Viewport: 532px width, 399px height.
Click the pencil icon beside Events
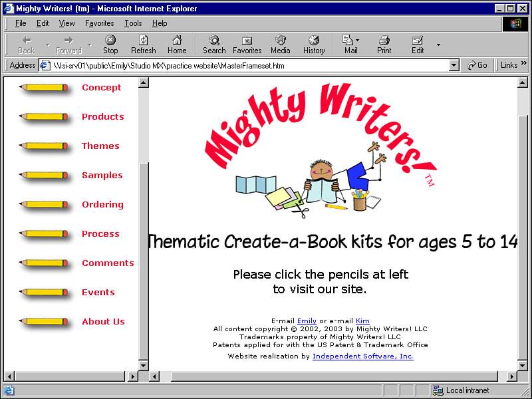click(43, 292)
